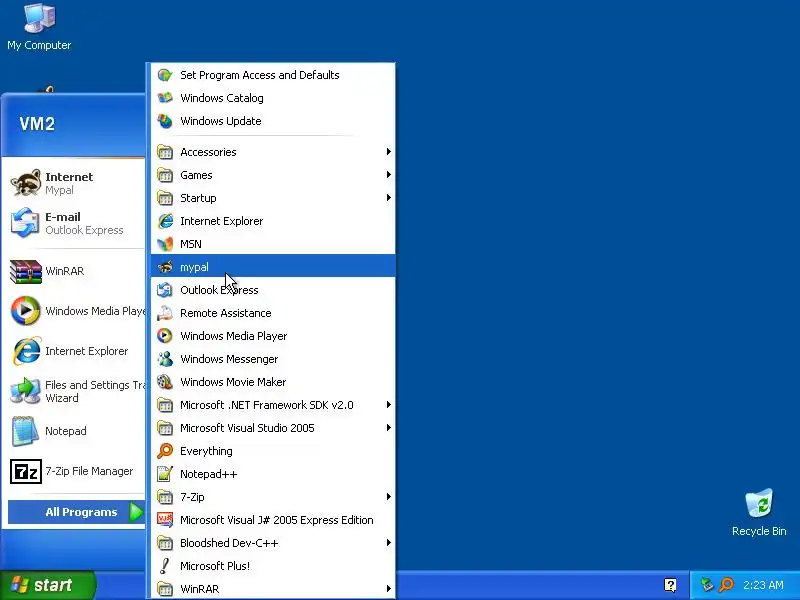Click the Start button on the taskbar

[47, 585]
